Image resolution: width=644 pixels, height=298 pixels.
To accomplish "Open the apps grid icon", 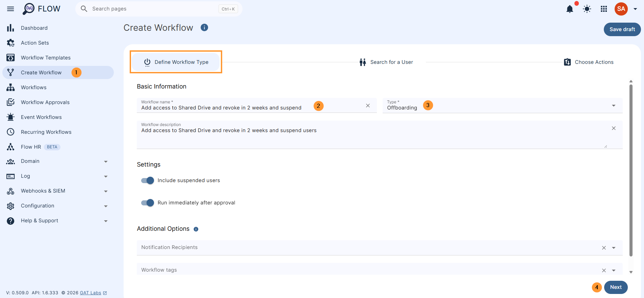I will [x=604, y=9].
